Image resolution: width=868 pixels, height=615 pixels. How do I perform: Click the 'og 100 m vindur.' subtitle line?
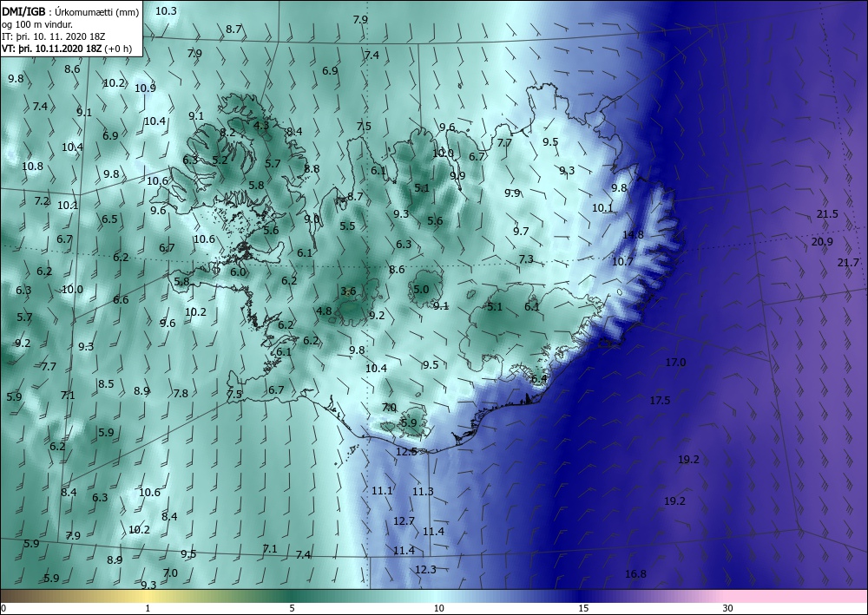37,24
